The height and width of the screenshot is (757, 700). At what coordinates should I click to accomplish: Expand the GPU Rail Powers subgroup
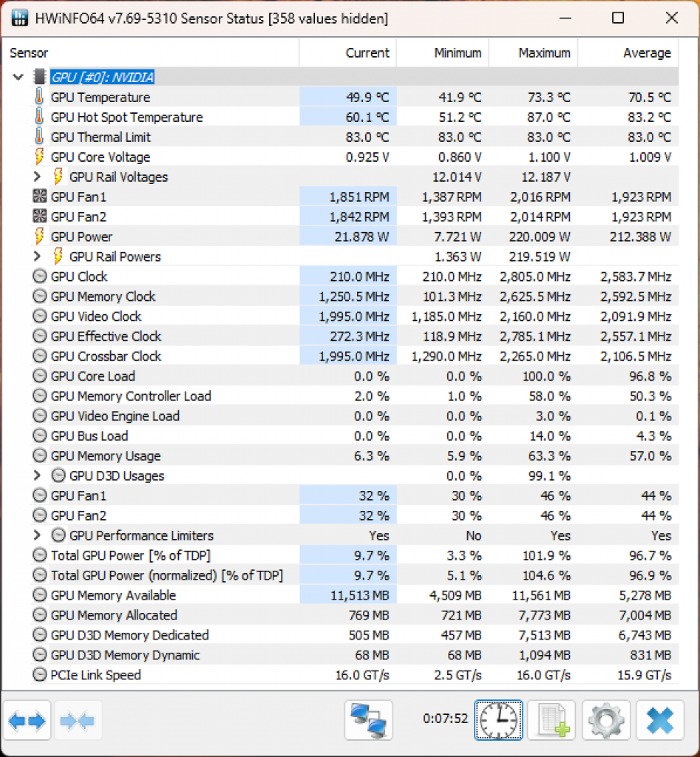(x=37, y=257)
